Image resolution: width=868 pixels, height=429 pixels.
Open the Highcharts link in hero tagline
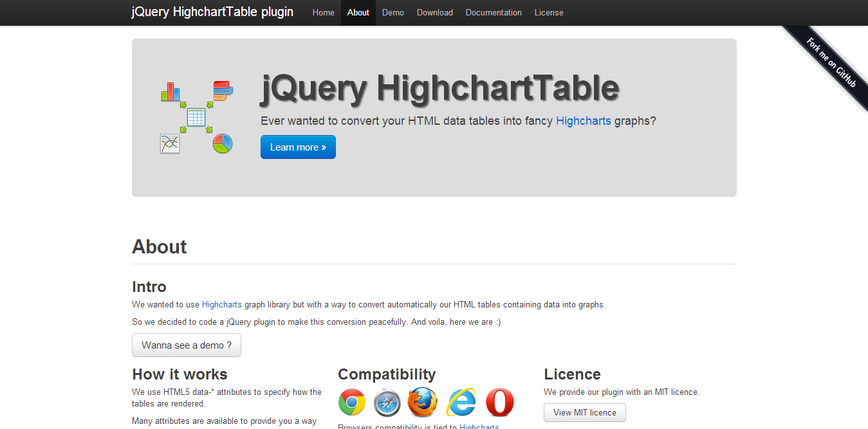584,120
